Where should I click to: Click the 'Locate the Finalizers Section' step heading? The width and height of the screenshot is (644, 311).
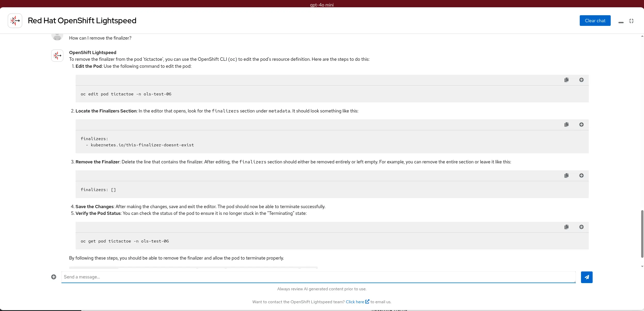pyautogui.click(x=106, y=111)
